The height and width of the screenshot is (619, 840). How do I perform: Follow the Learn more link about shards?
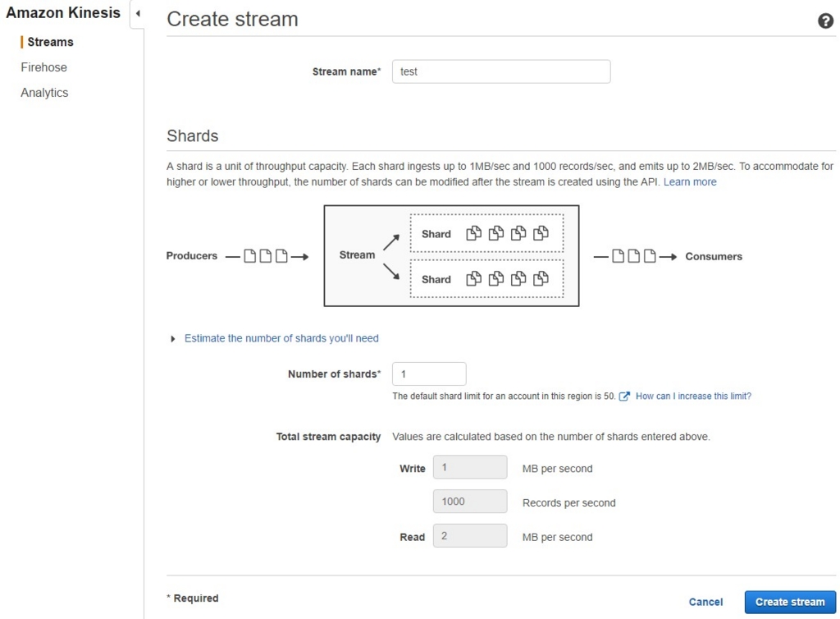(x=689, y=181)
